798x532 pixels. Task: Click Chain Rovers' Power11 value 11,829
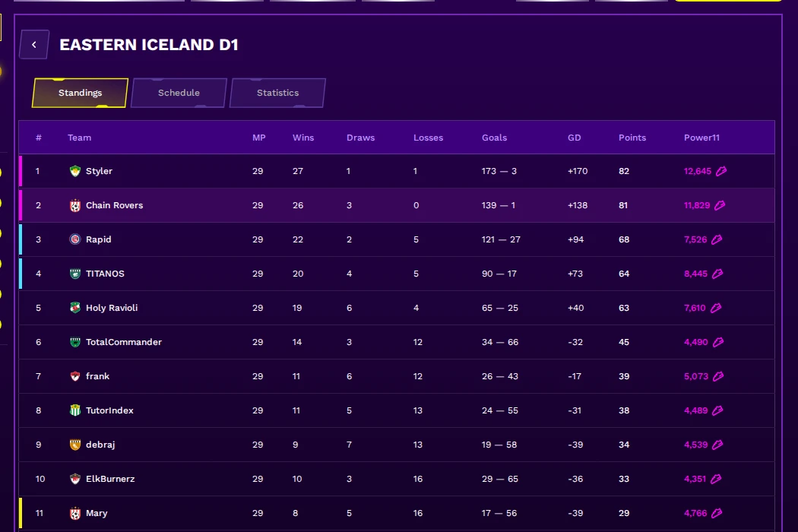[x=697, y=205]
